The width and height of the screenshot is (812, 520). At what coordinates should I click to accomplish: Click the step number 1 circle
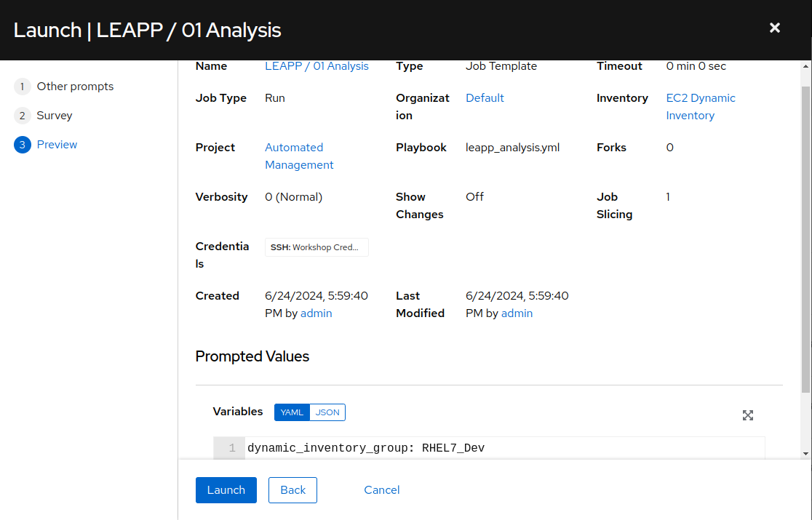tap(23, 87)
